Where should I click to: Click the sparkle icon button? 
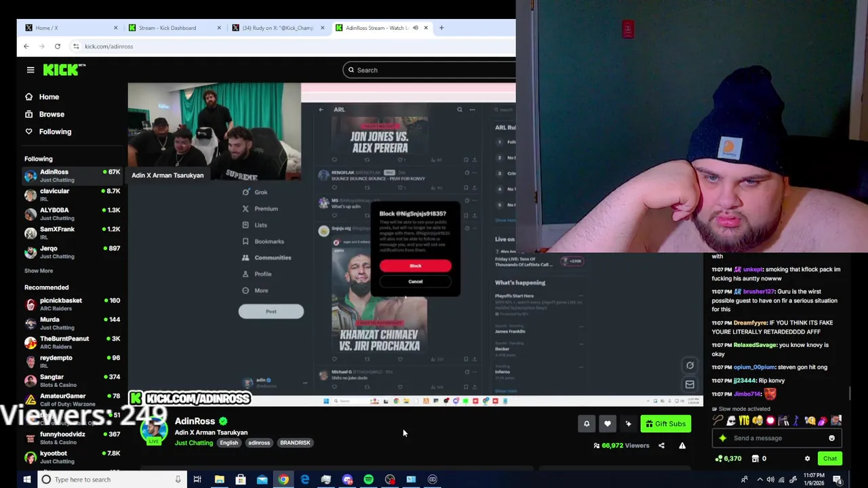click(x=629, y=424)
